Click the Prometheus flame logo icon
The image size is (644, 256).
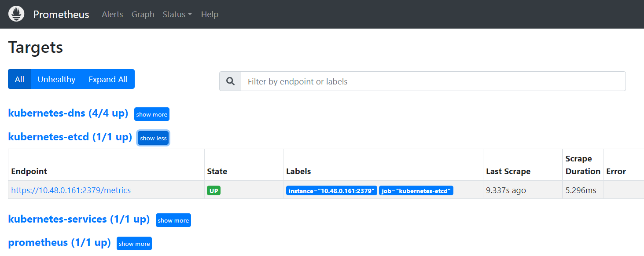point(17,14)
